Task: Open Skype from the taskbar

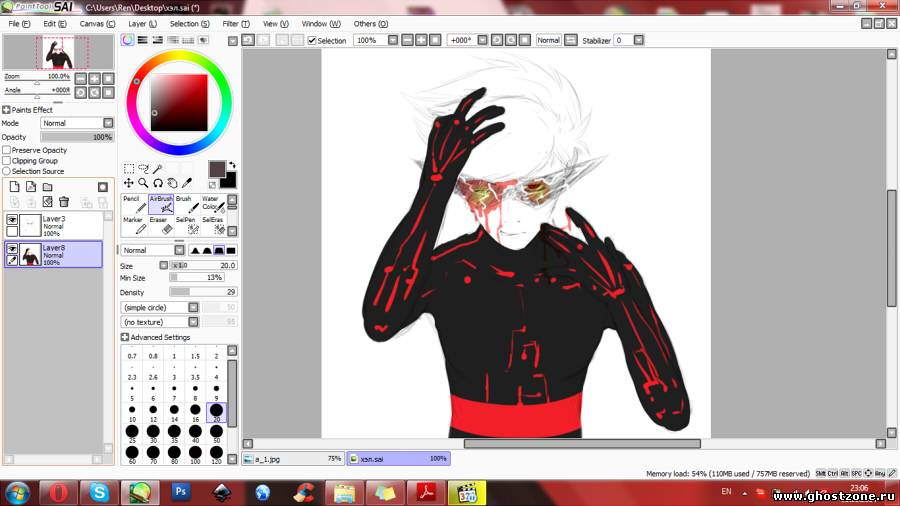Action: tap(99, 492)
